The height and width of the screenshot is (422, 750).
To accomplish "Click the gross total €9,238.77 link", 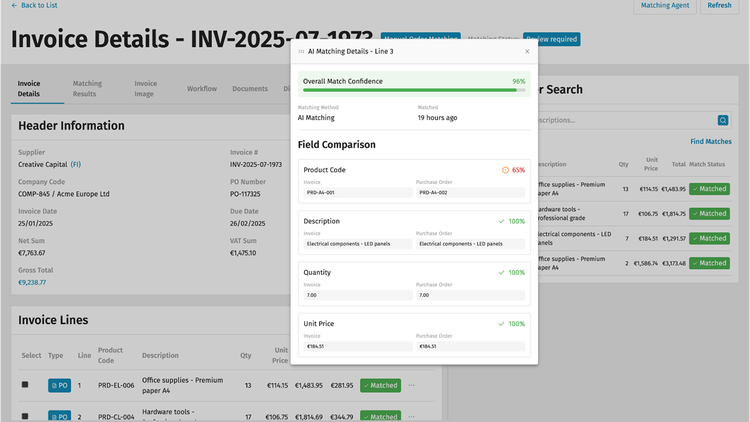I will (x=32, y=283).
